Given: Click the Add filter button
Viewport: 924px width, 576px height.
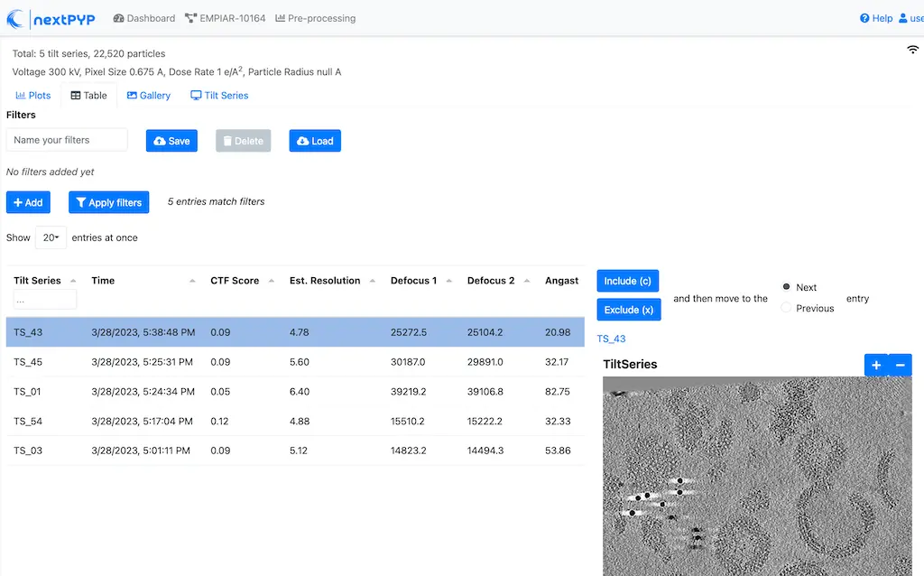Looking at the screenshot, I should point(28,202).
